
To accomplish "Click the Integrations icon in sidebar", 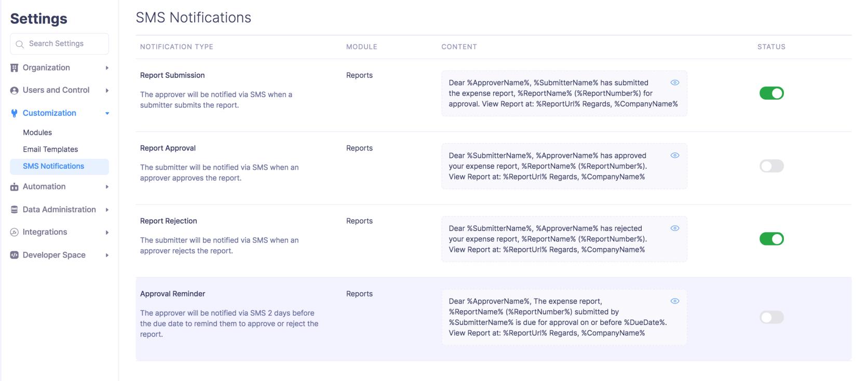I will (15, 233).
